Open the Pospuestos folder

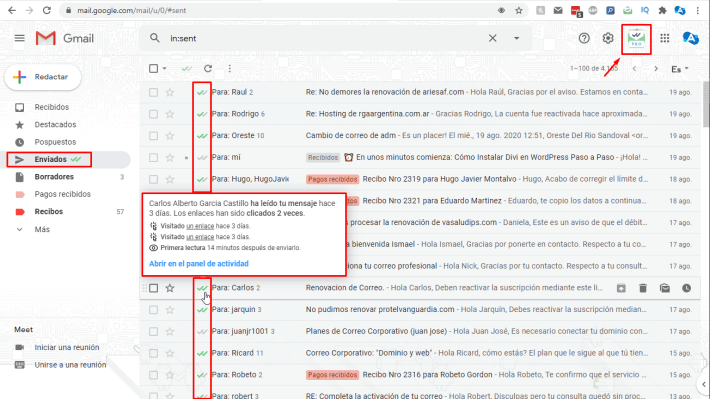click(55, 142)
